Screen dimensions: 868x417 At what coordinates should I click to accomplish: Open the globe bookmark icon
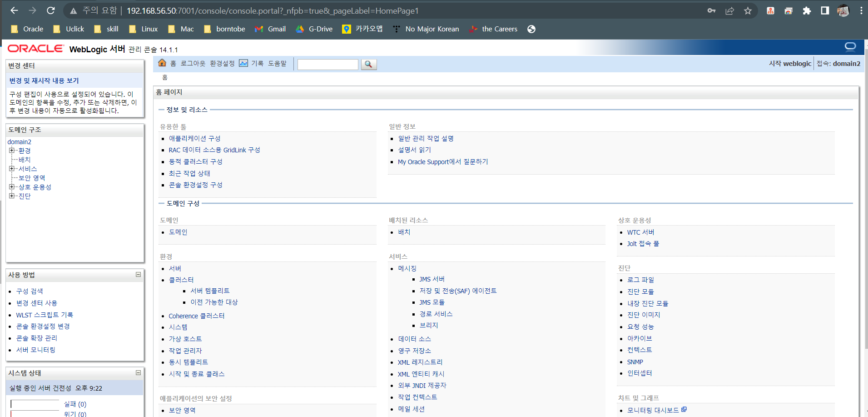tap(531, 29)
